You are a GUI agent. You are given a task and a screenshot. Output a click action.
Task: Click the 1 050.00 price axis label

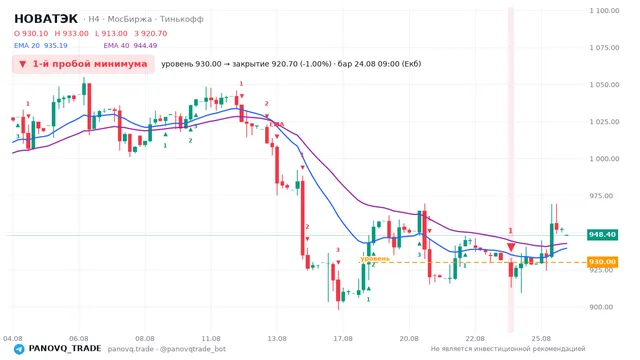[x=604, y=85]
